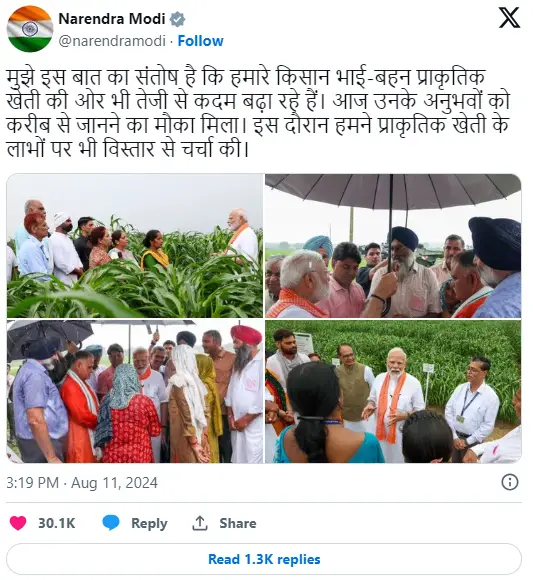Open the 3:19 PM Aug 11, 2024 timestamp
This screenshot has height=580, width=533.
pos(82,483)
